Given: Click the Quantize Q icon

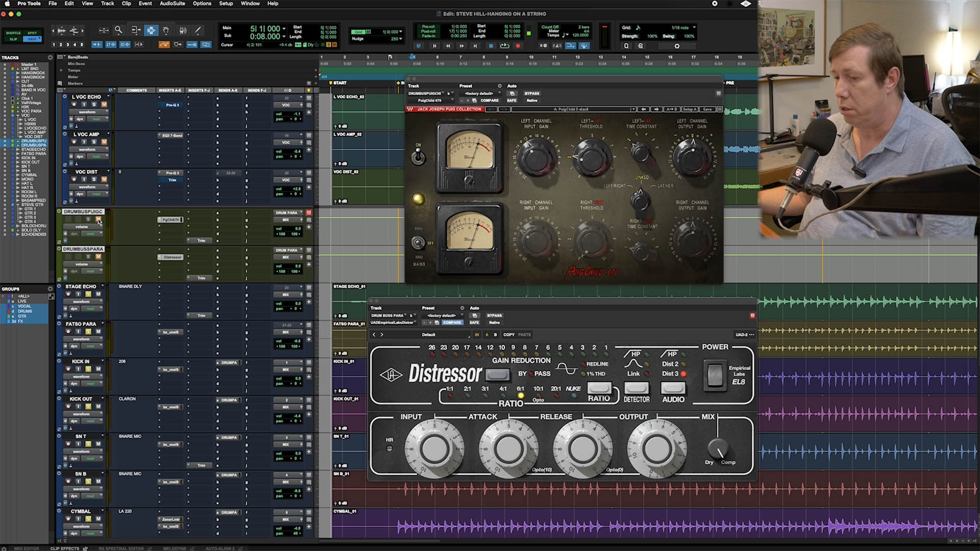Looking at the screenshot, I should [x=626, y=46].
